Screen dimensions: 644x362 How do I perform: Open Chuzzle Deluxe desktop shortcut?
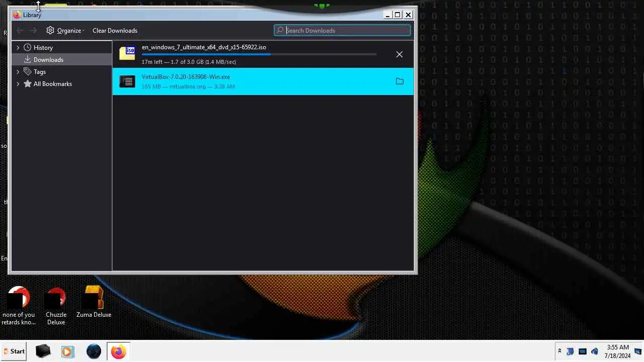click(x=56, y=306)
